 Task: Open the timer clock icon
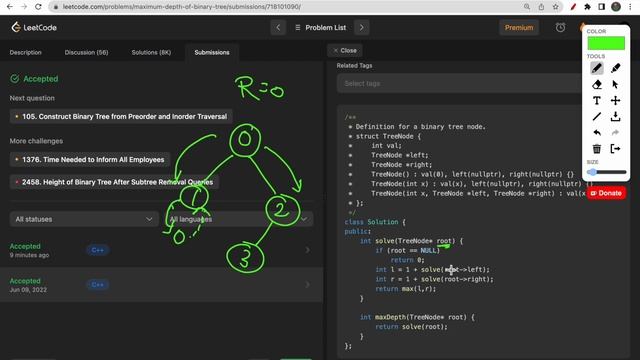[560, 27]
